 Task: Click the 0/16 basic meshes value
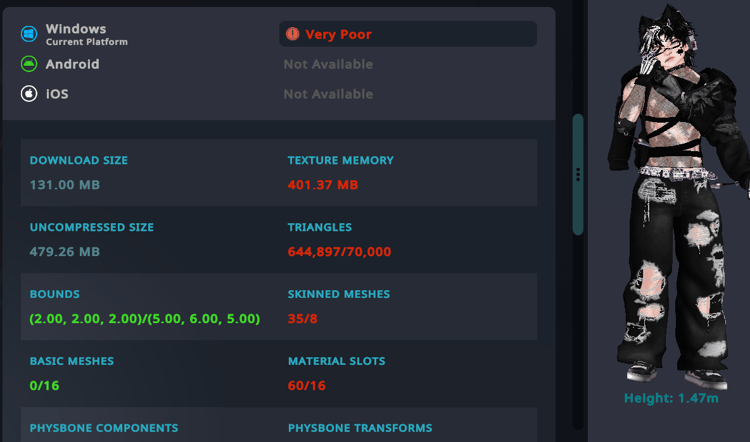coord(44,386)
